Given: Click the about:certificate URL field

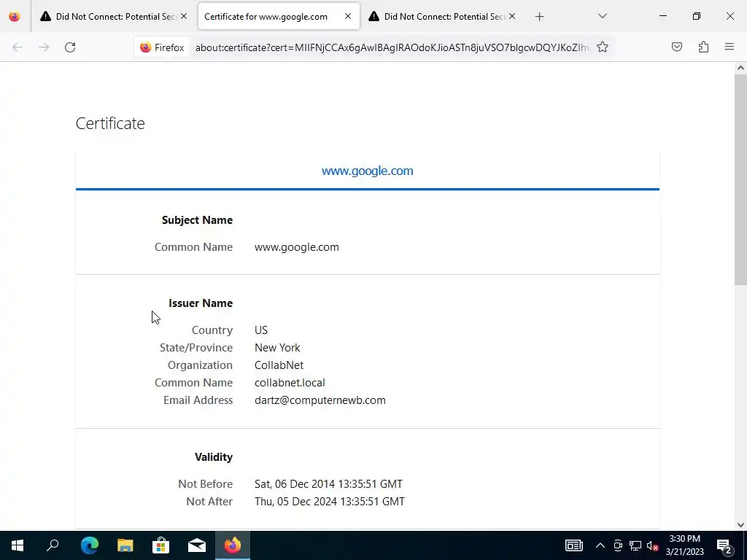Looking at the screenshot, I should click(392, 47).
